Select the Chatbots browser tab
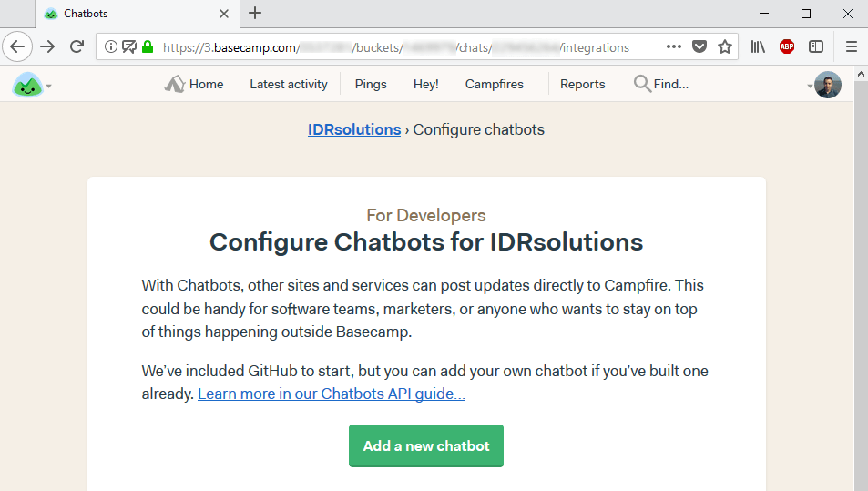The height and width of the screenshot is (491, 868). [138, 14]
